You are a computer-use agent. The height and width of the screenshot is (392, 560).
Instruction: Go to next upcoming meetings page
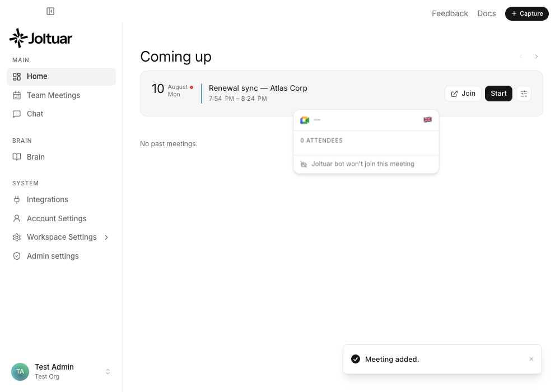[x=536, y=57]
